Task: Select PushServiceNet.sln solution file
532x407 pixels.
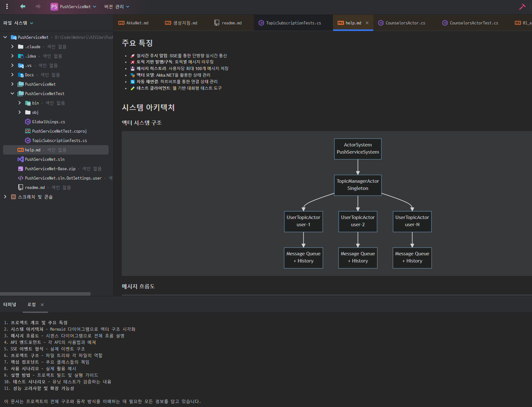Action: (44, 159)
